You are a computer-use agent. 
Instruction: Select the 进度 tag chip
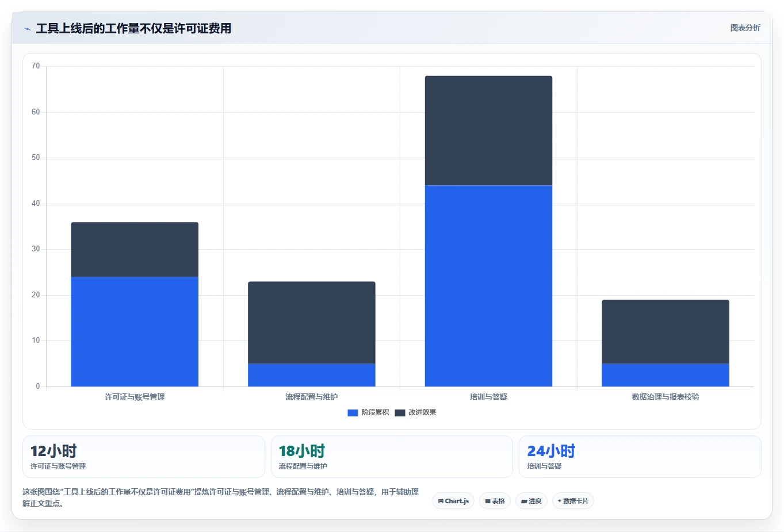pyautogui.click(x=531, y=501)
